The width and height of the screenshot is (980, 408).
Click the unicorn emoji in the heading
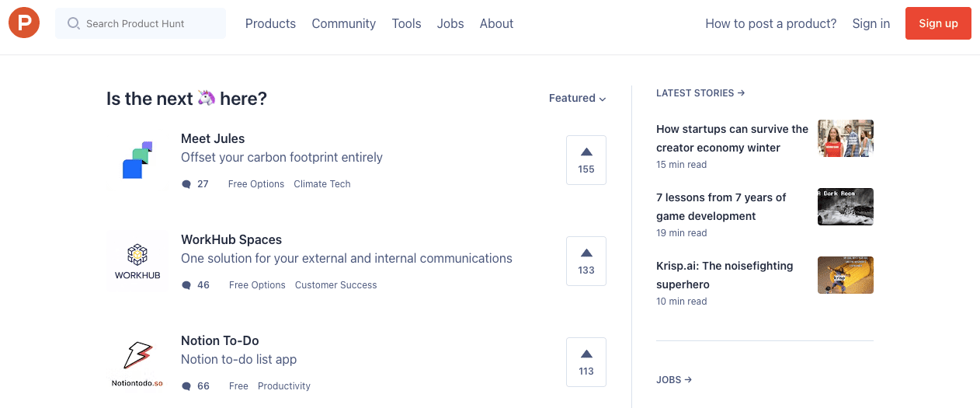pos(207,98)
